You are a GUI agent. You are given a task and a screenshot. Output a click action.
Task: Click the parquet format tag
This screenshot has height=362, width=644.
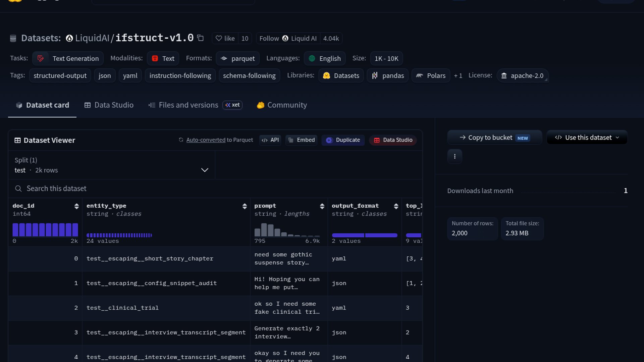237,58
